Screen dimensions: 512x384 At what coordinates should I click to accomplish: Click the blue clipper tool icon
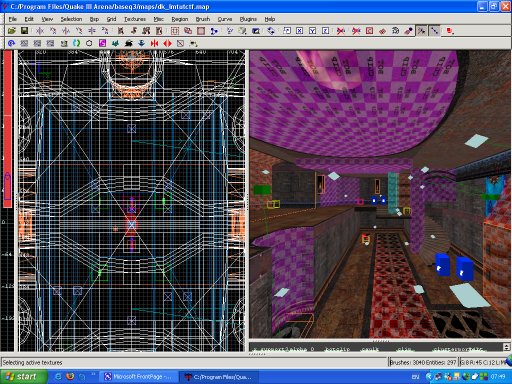(214, 31)
